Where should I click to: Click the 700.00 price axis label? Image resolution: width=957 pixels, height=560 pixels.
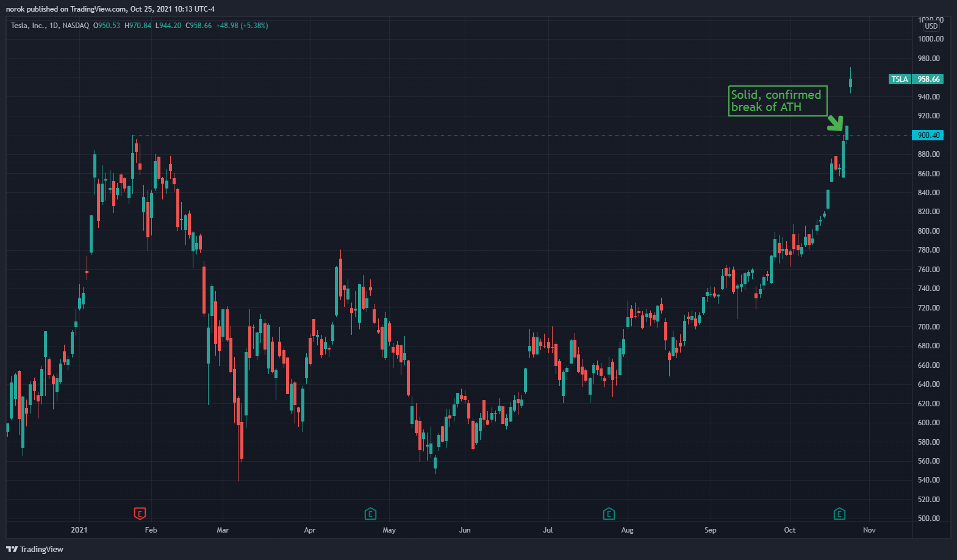pos(929,327)
